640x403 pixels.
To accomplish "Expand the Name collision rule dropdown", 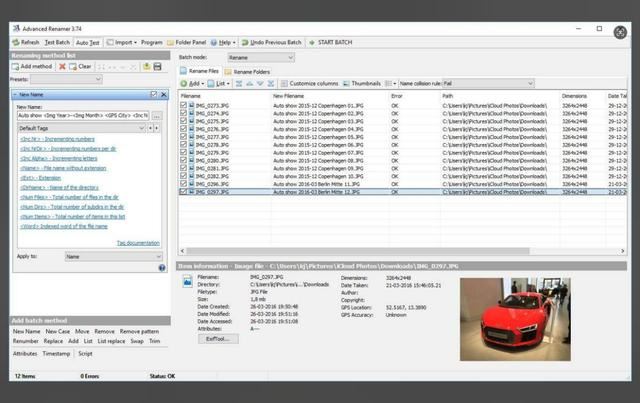I will (x=489, y=83).
